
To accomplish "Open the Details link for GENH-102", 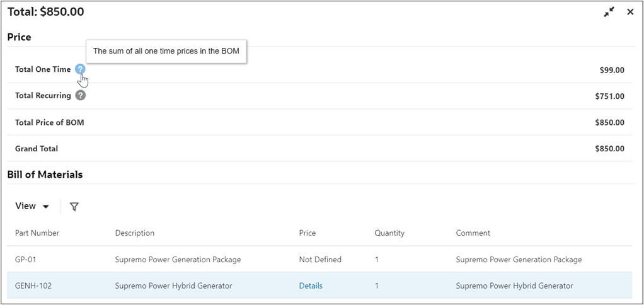I will point(311,285).
